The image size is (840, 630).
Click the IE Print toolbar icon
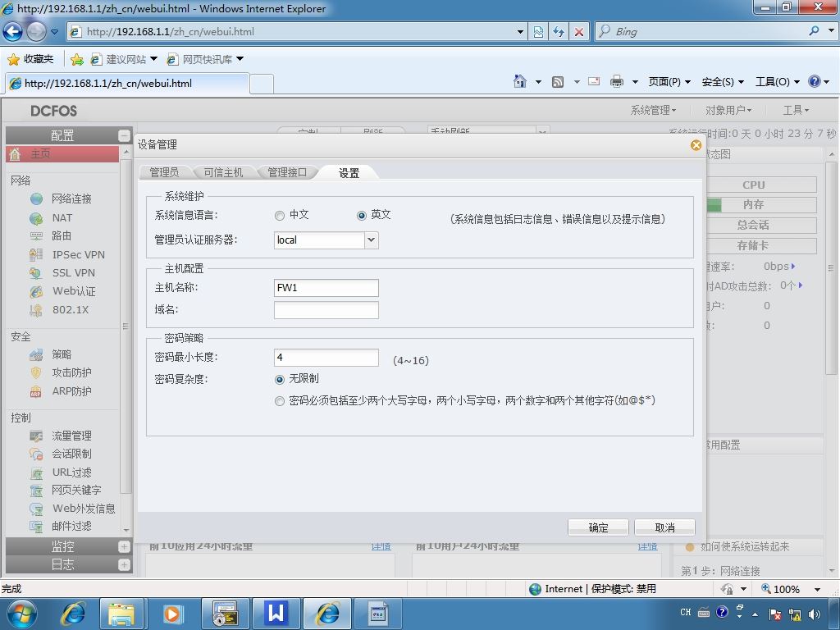coord(617,81)
